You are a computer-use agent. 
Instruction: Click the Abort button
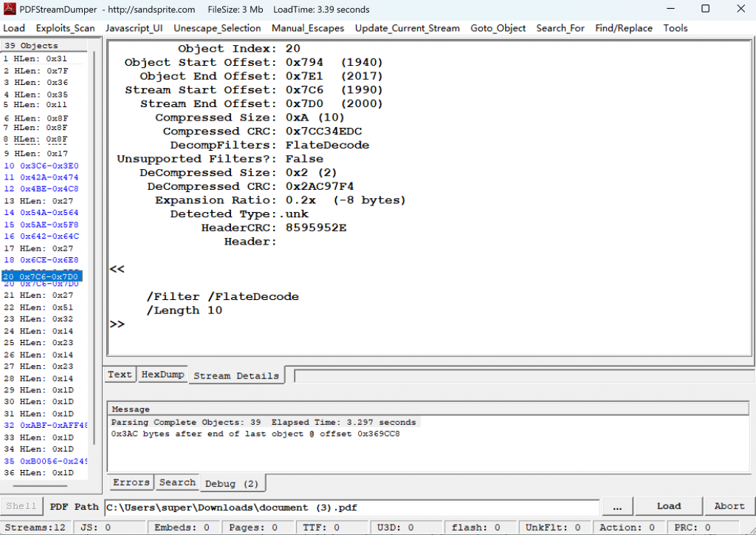729,506
